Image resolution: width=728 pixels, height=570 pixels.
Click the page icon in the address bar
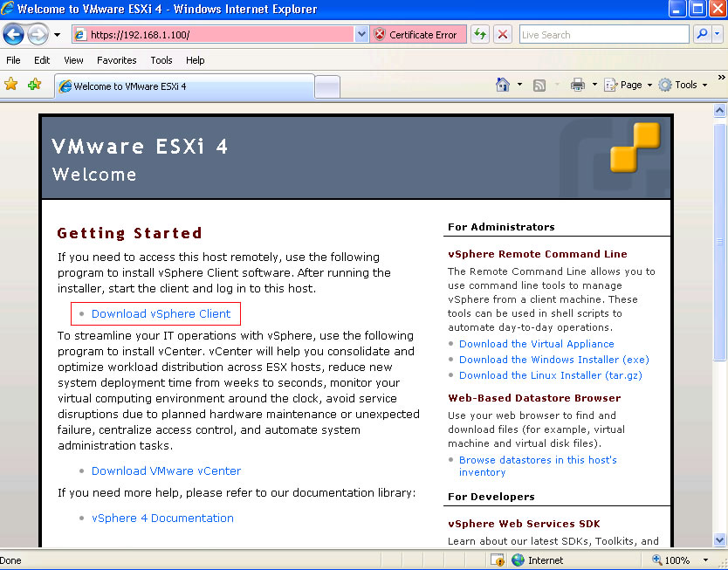point(81,35)
